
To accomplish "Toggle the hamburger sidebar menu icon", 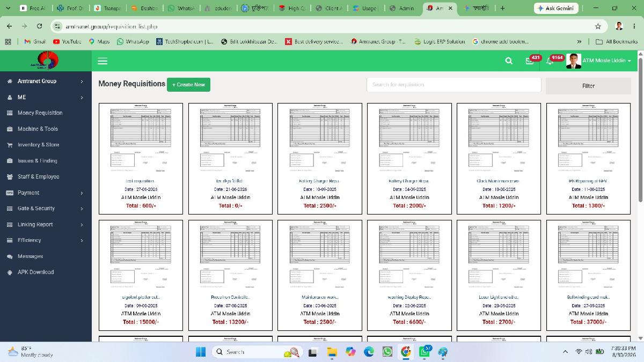I will click(103, 61).
